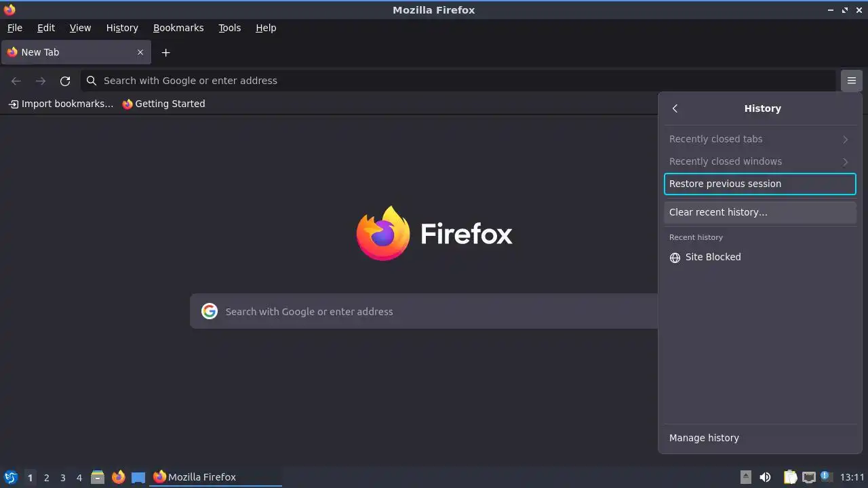Open the Help menu
The width and height of the screenshot is (868, 488).
pos(266,28)
